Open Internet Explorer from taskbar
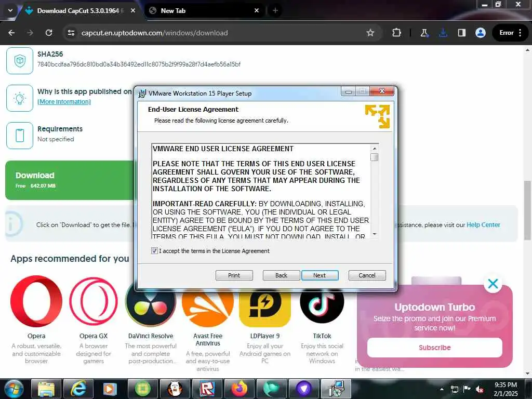Viewport: 532px width, 399px height. coord(78,389)
